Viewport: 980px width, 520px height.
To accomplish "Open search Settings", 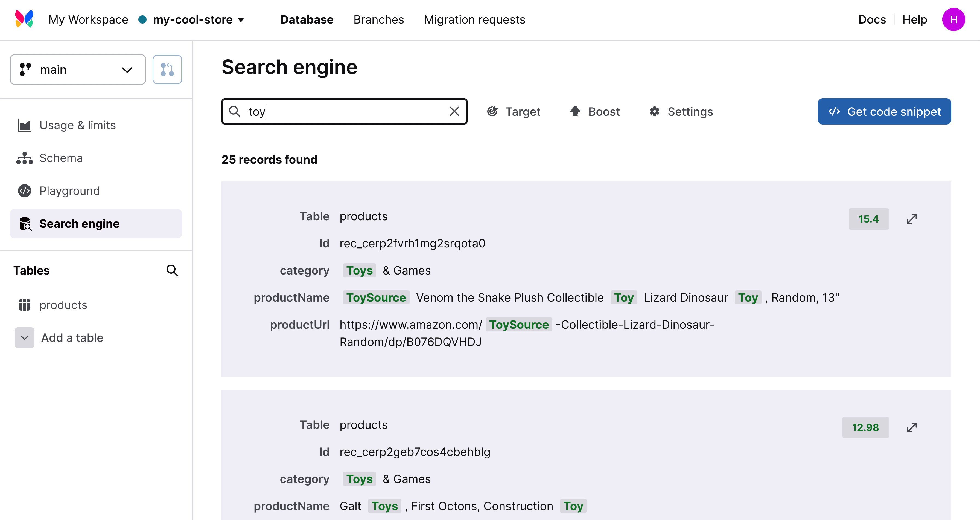I will [x=681, y=112].
